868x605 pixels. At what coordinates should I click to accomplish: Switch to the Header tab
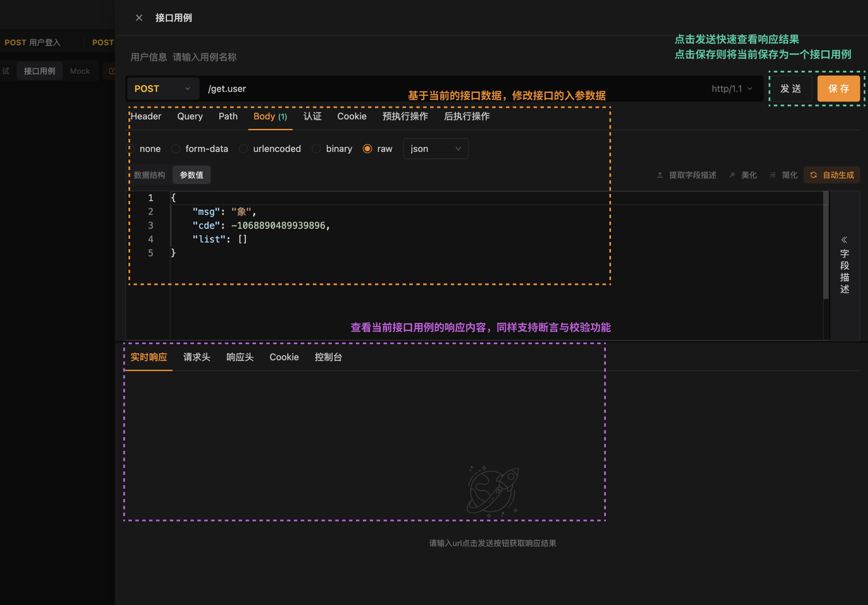146,116
